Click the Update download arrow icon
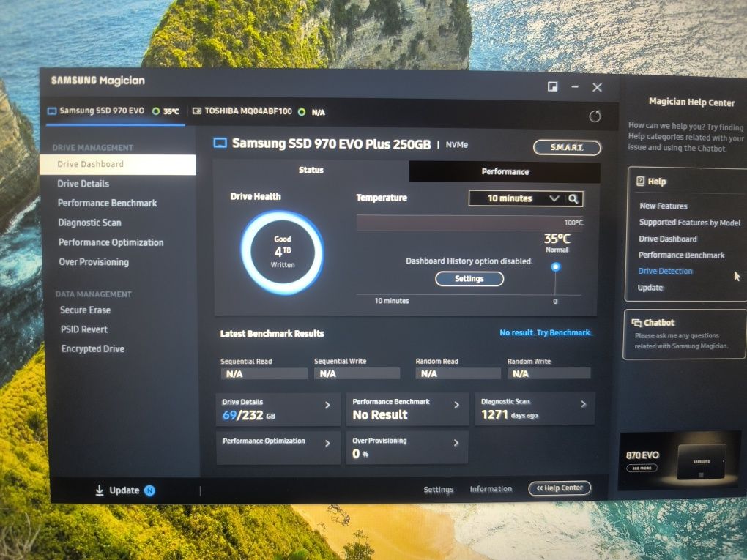Screen dimensions: 747x560 click(99, 490)
